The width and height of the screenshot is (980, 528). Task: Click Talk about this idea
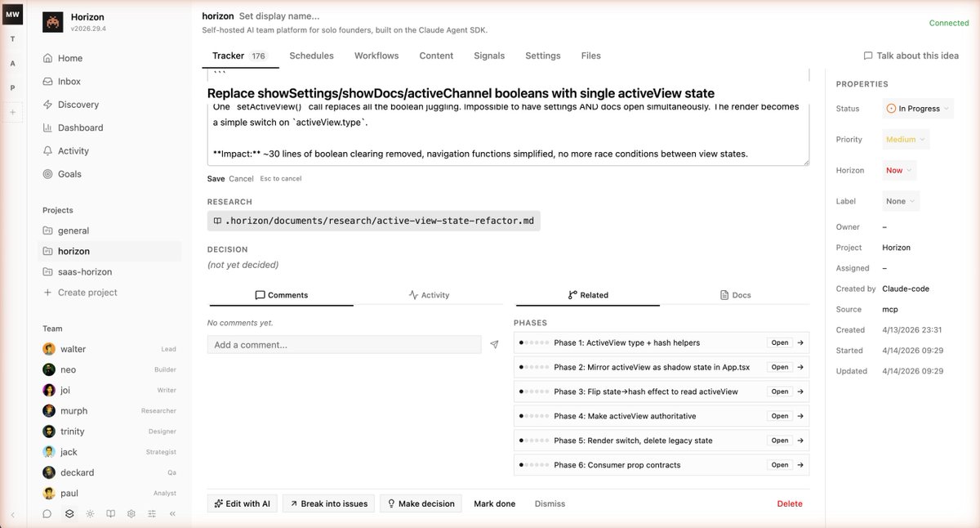(911, 56)
